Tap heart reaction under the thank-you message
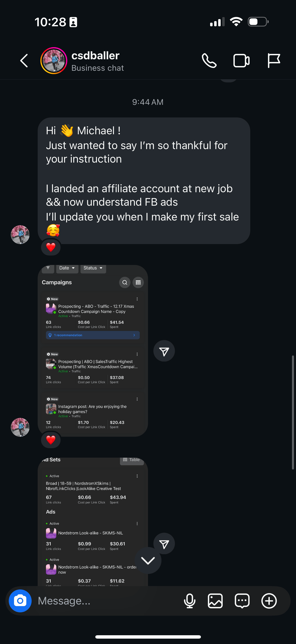Viewport: 296px width, 644px height. (x=51, y=247)
